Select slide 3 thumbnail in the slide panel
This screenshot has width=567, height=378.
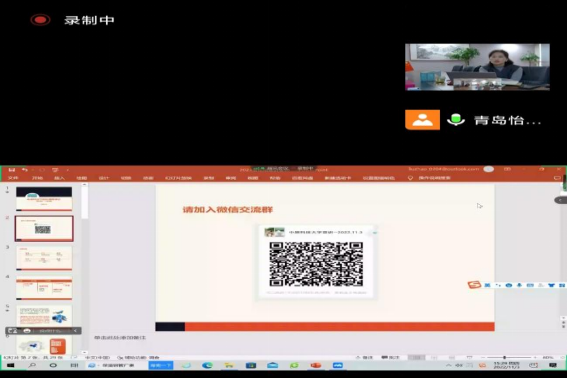tap(44, 258)
